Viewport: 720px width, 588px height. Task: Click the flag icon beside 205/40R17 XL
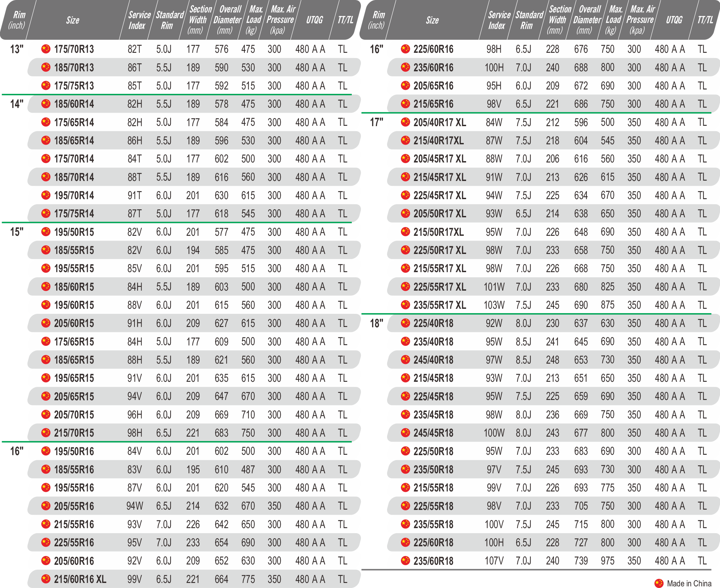click(405, 122)
